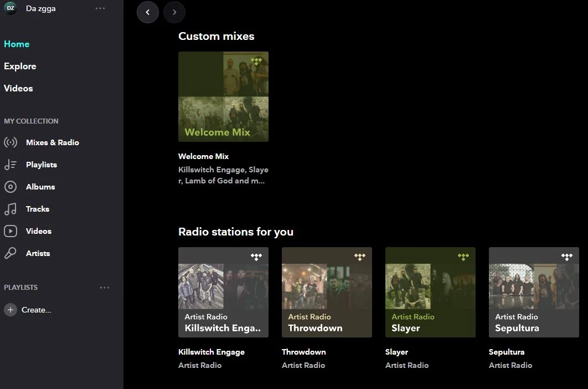Click Artist Radio subtitle under Throwdown
Screen dimensions: 588x389
pos(303,365)
